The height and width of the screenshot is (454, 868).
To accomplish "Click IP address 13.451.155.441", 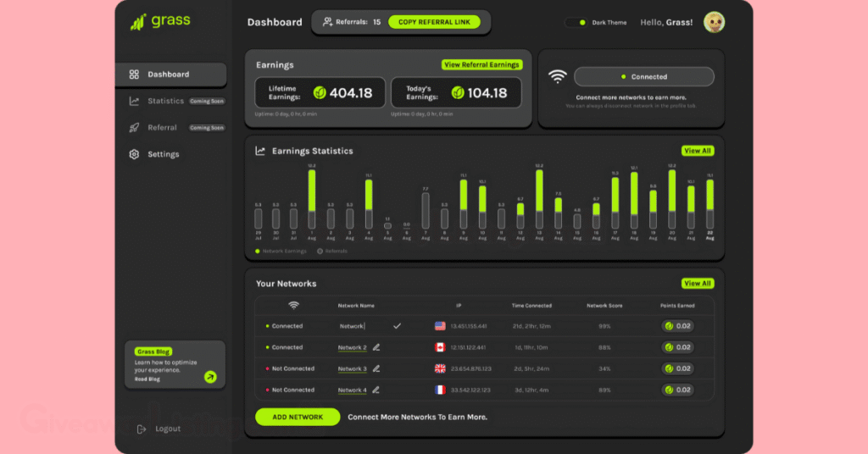I will click(468, 326).
